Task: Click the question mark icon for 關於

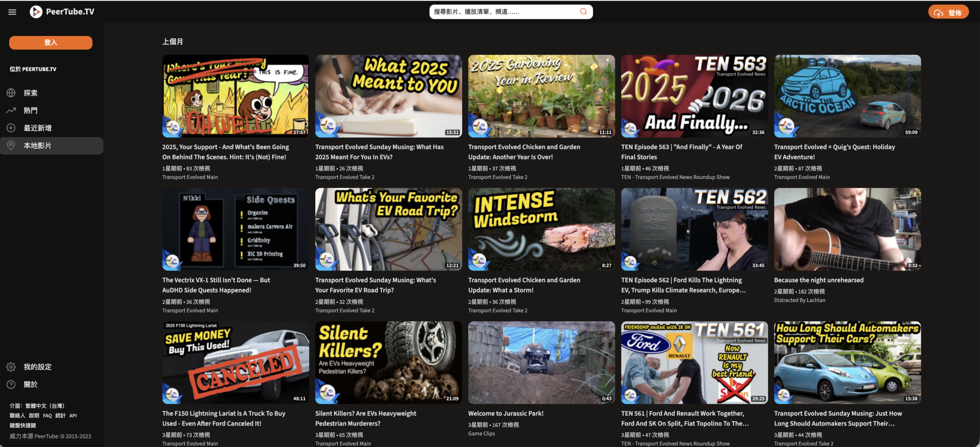Action: pos(11,384)
